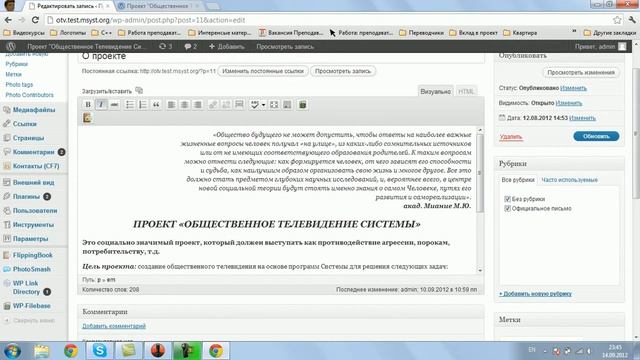Reload the page with the refresh icon
The width and height of the screenshot is (640, 360).
(x=36, y=20)
